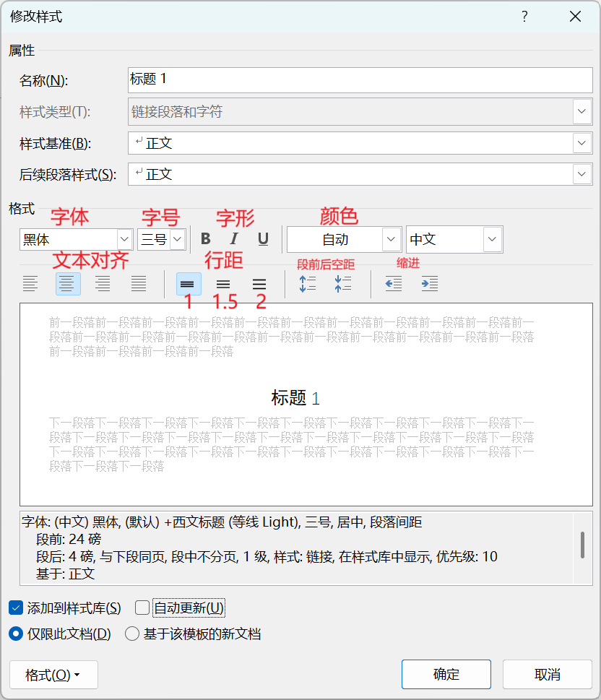Screen dimensions: 601x700
Task: Apply single line spacing
Action: 187,283
